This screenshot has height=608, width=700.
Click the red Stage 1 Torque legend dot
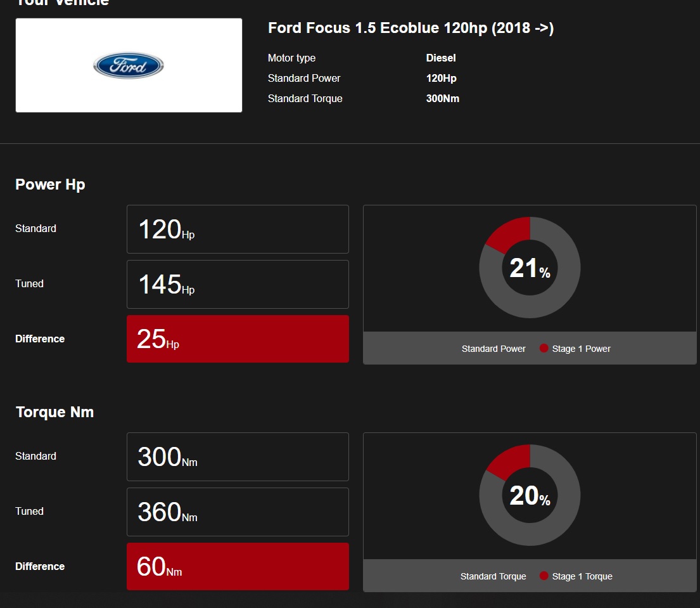544,576
